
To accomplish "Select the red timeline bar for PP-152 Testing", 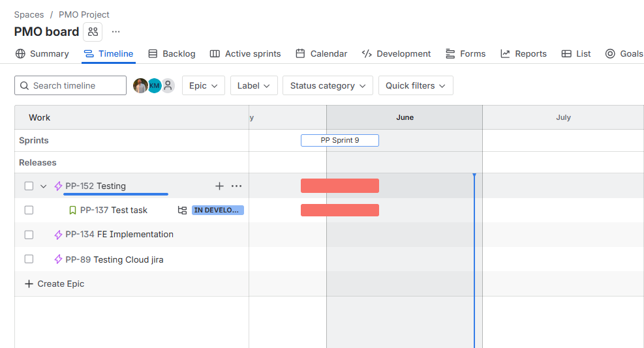I will (340, 186).
